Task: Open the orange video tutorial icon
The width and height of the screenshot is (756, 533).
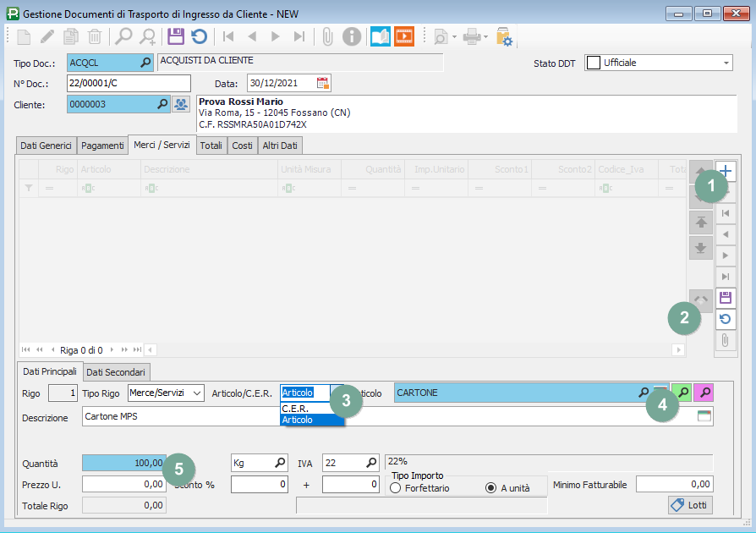Action: [405, 36]
